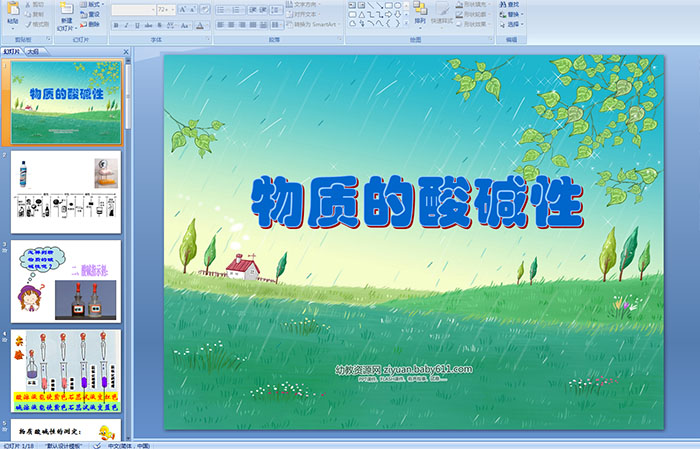The image size is (700, 449).
Task: Insert a new slide with the 新建幻灯片 icon
Action: (67, 8)
